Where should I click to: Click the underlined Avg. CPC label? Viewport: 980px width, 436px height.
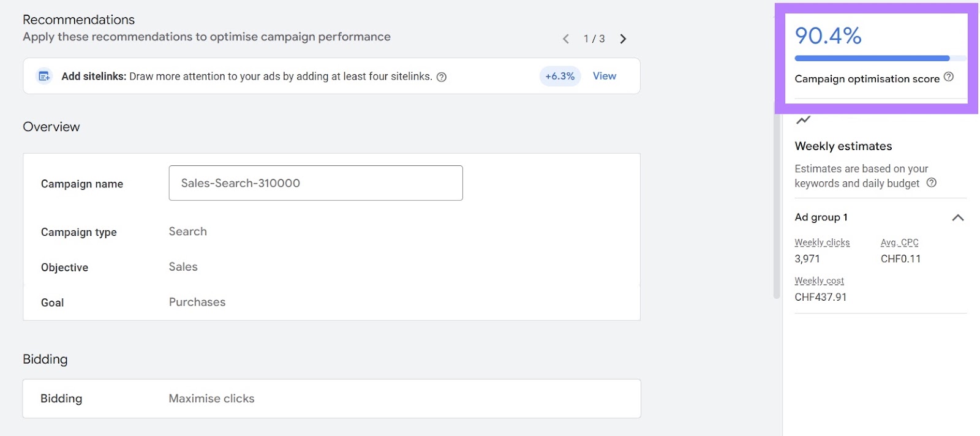click(900, 242)
